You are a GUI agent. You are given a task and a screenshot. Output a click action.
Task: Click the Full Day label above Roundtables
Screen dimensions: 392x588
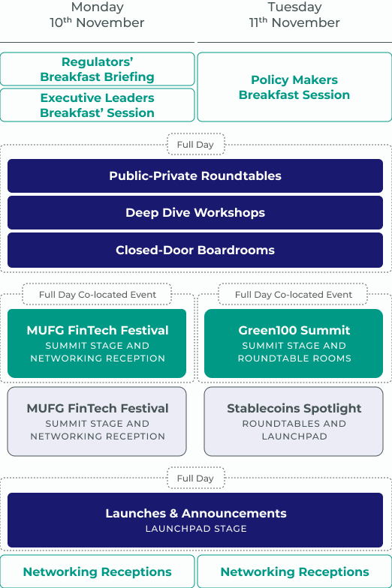195,144
